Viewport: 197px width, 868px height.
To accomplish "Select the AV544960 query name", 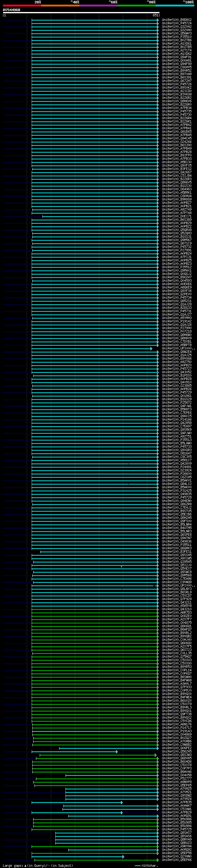I will pyautogui.click(x=11, y=10).
